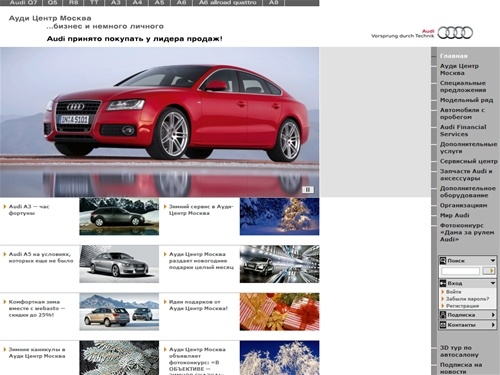Click the wrapped gift boxes thumbnail
Screen dimensions: 500x375
coord(279,312)
